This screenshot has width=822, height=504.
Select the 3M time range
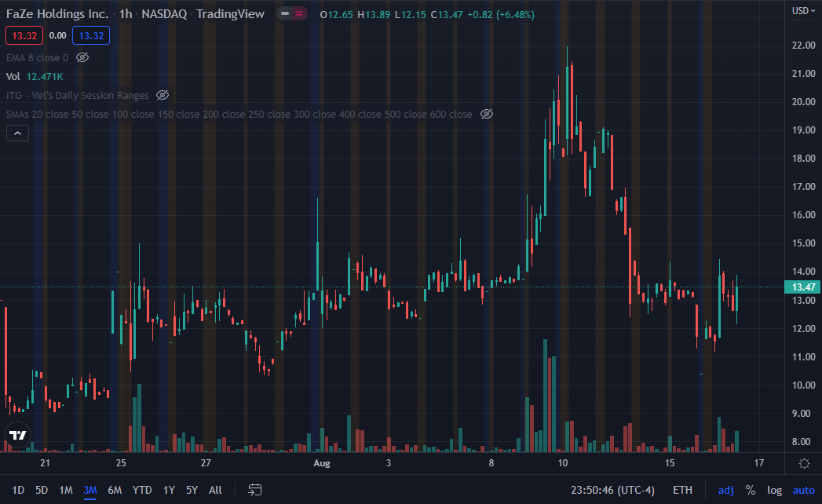click(90, 490)
